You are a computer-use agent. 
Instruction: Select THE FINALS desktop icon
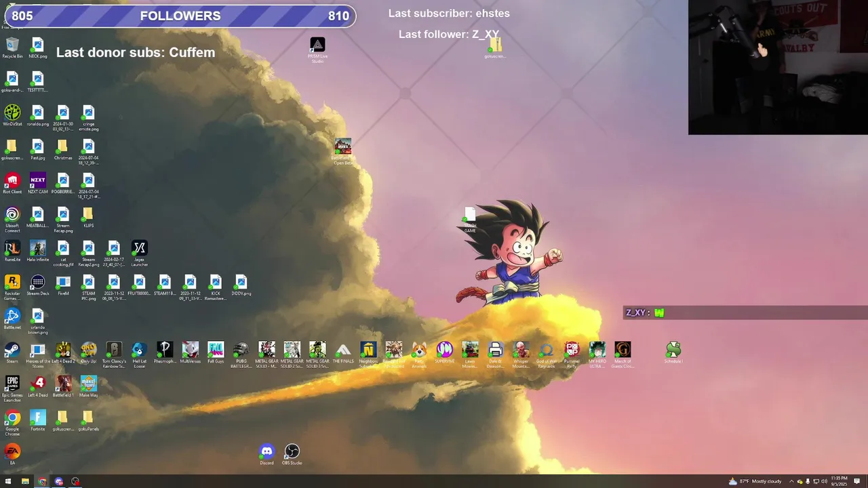[x=343, y=352]
